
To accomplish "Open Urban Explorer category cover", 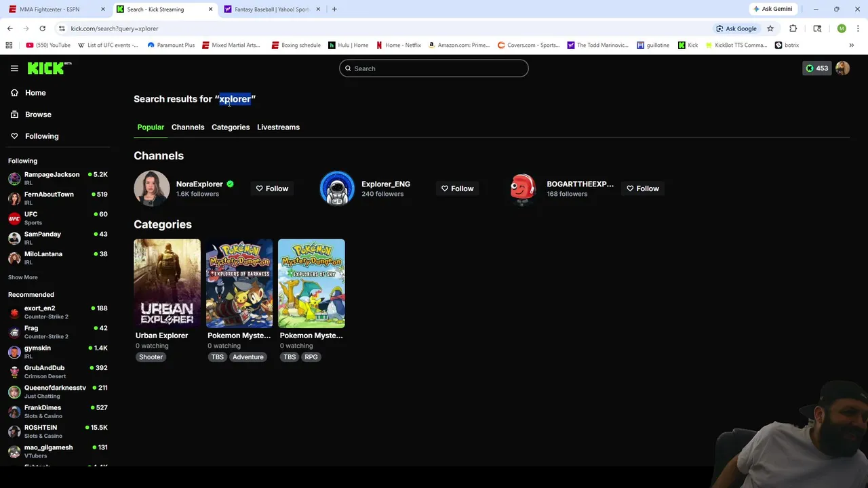I will pos(167,283).
